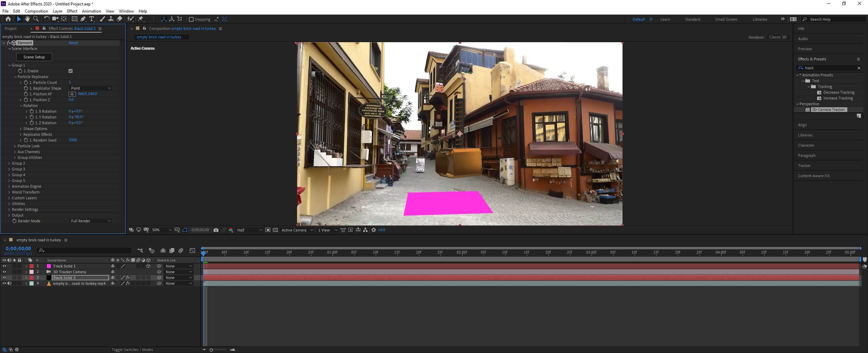Pick the Pen tool
868x353 pixels.
[83, 19]
